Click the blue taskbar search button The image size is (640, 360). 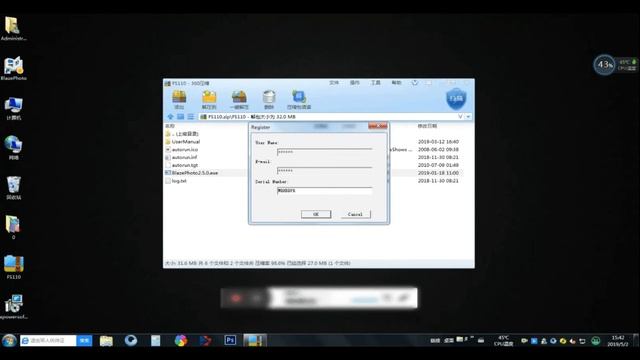(84, 340)
